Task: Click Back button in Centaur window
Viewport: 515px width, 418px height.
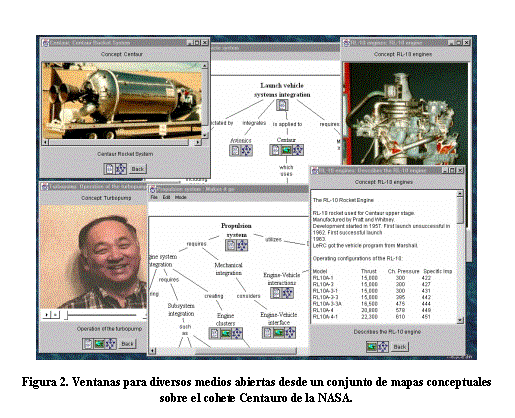Action: point(138,169)
